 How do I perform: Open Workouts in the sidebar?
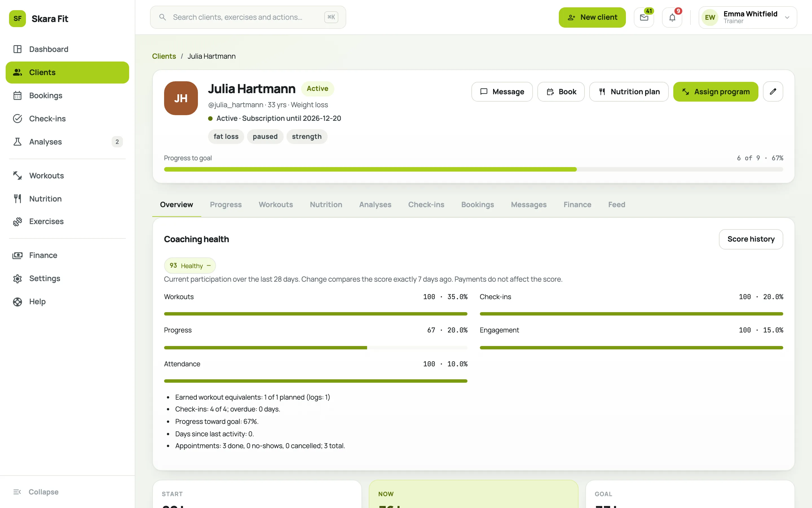click(x=67, y=175)
